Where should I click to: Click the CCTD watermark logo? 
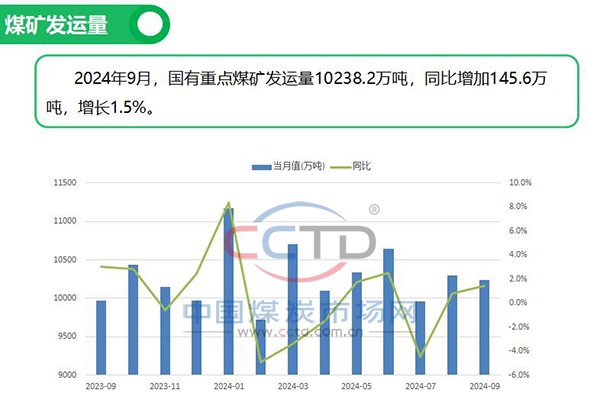[x=300, y=241]
